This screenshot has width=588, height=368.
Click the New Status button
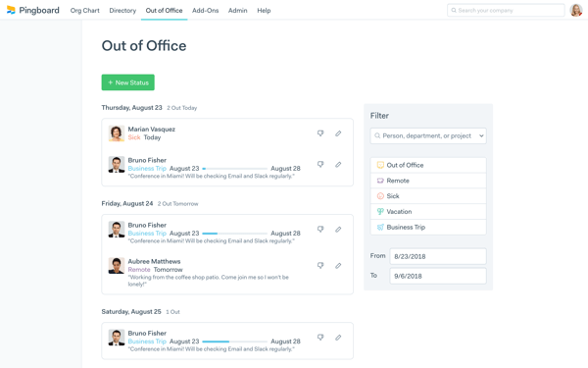click(127, 82)
